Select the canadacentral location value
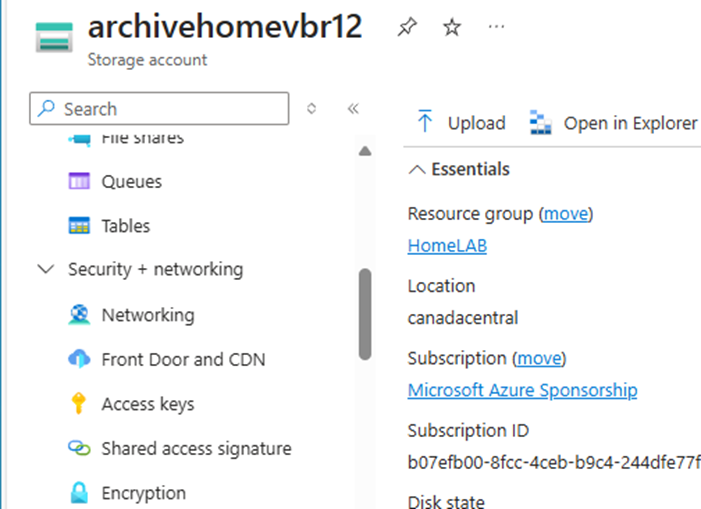This screenshot has width=701, height=509. point(463,318)
